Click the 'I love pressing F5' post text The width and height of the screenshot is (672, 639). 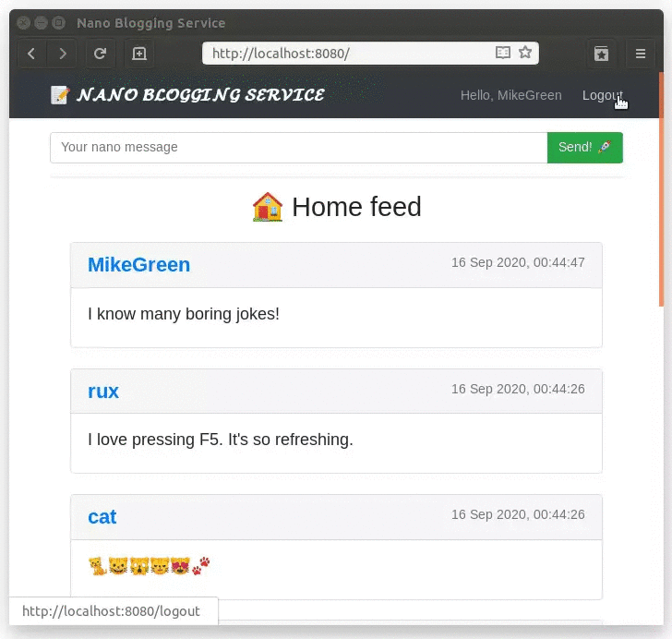(x=221, y=440)
